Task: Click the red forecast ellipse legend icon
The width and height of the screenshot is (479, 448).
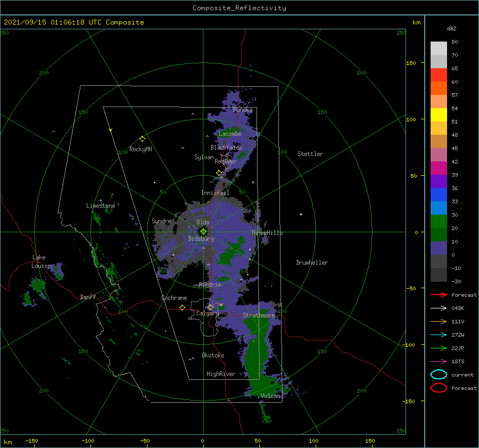Action: coord(439,388)
